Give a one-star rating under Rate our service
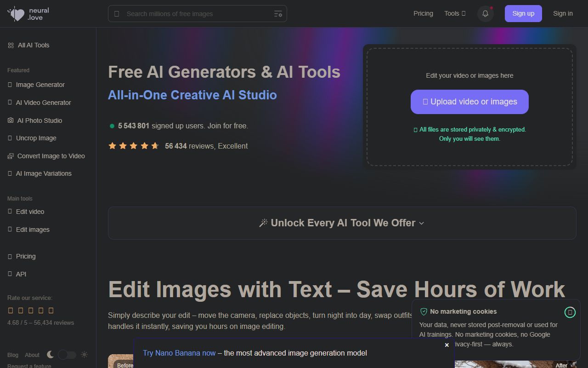 click(x=10, y=310)
